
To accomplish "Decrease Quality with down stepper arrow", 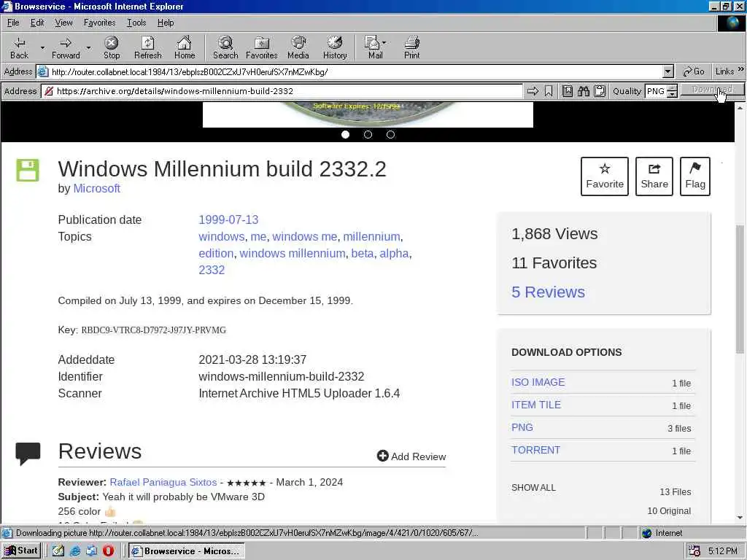I will tap(672, 94).
